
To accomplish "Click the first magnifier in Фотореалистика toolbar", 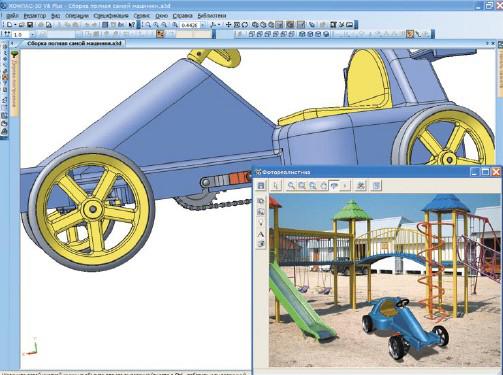I will (x=291, y=186).
